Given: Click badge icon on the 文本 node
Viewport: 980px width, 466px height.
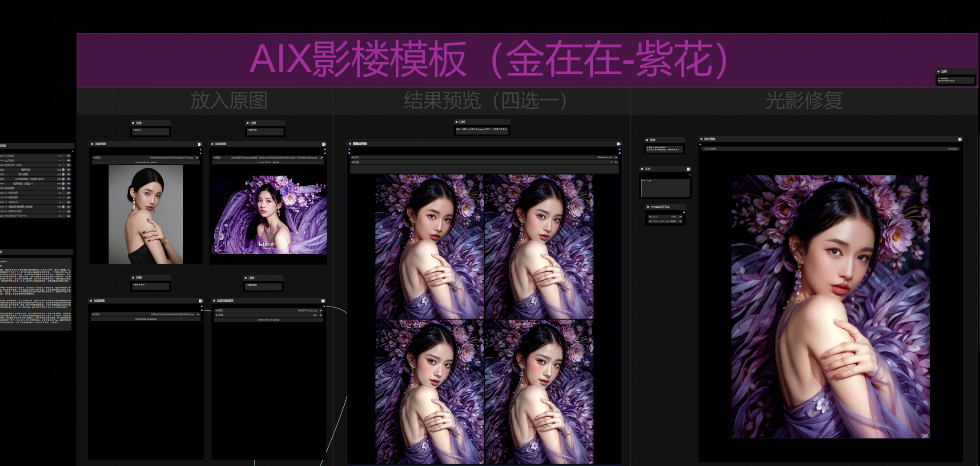Looking at the screenshot, I should [x=689, y=169].
